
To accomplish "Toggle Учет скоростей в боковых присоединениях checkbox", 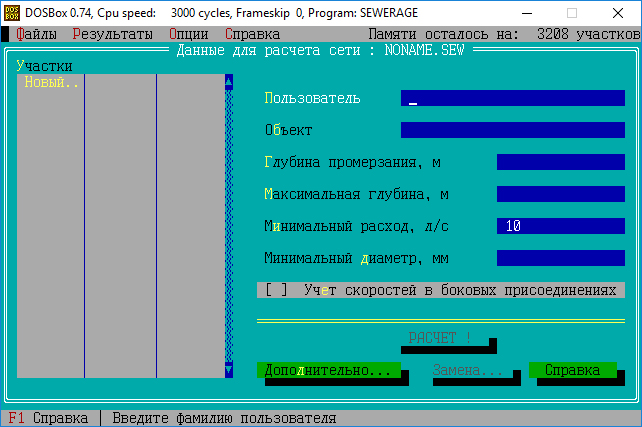I will click(276, 290).
